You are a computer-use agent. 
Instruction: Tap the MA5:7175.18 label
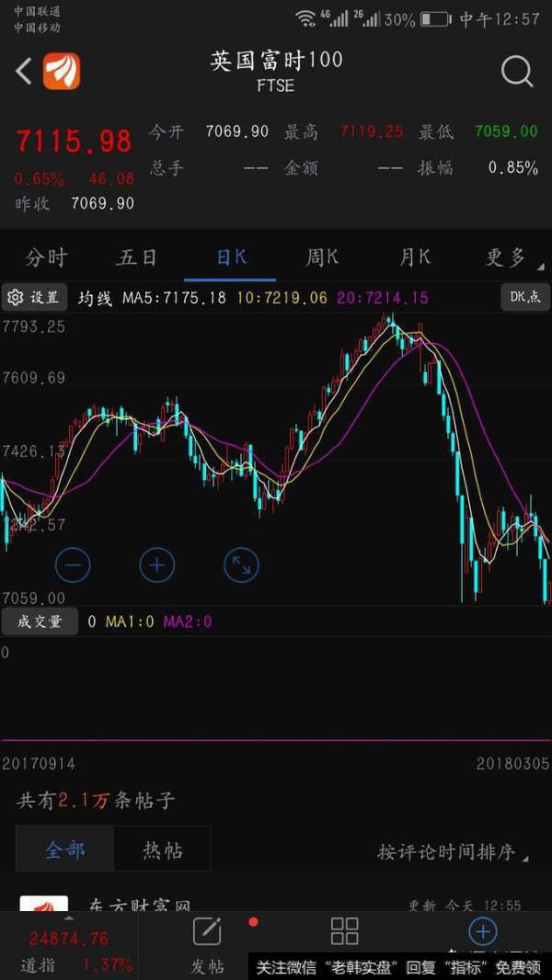coord(174,298)
